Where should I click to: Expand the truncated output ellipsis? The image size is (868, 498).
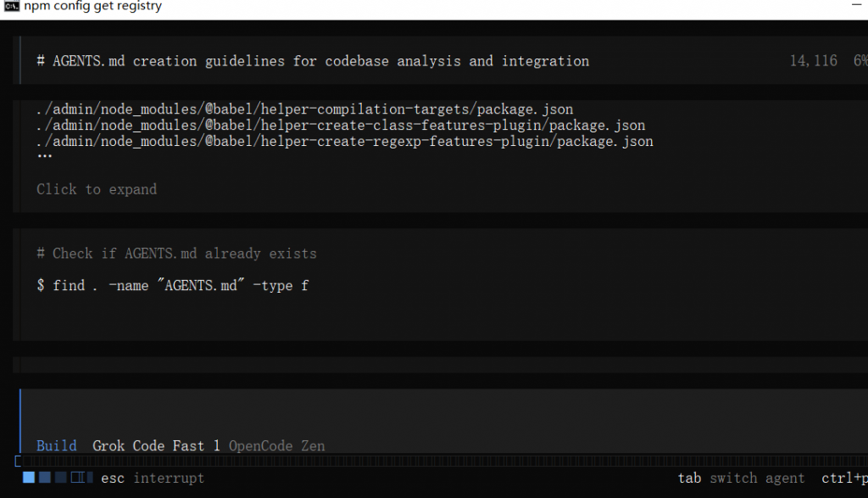pos(44,157)
